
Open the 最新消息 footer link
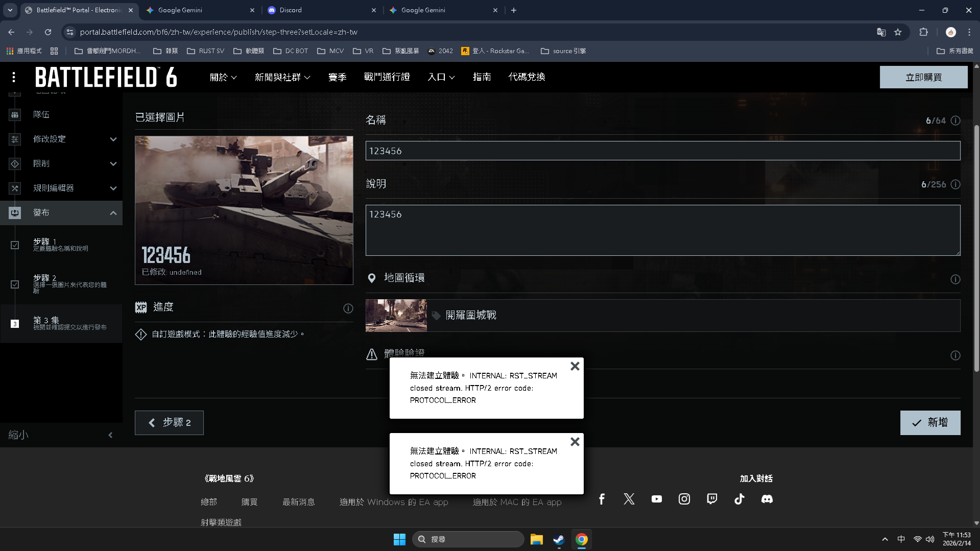[x=299, y=502]
